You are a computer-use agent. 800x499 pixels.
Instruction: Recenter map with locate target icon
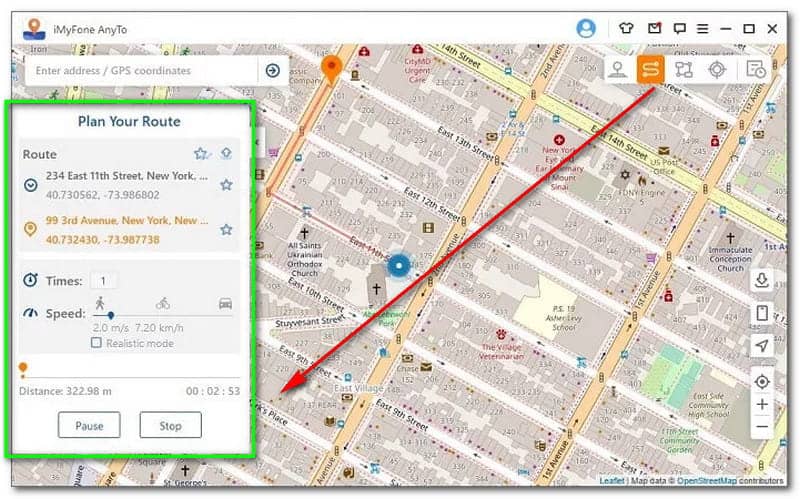coord(762,382)
